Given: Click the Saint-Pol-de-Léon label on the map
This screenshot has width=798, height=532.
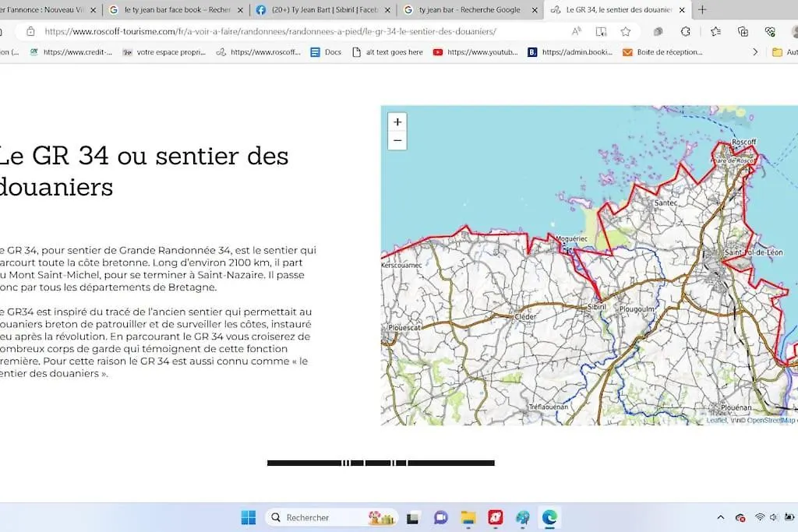Looking at the screenshot, I should tap(754, 252).
